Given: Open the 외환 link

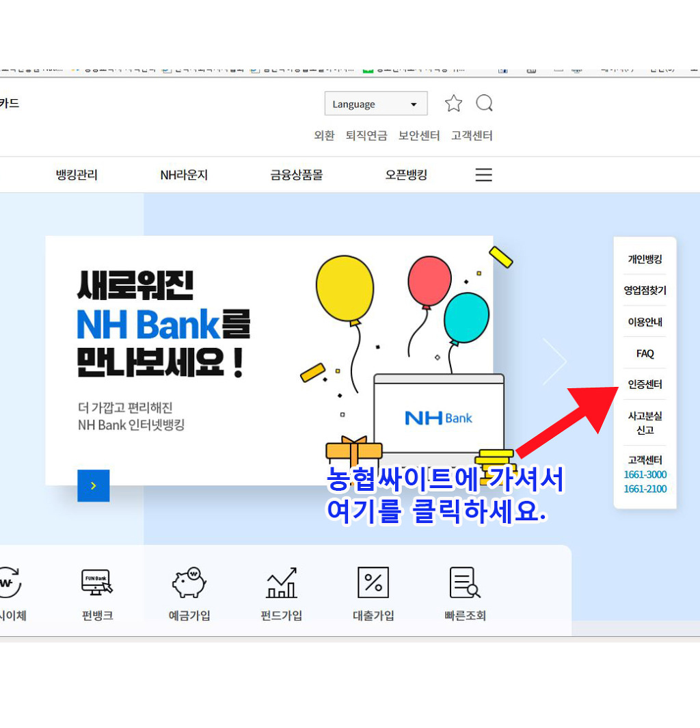Looking at the screenshot, I should click(324, 135).
